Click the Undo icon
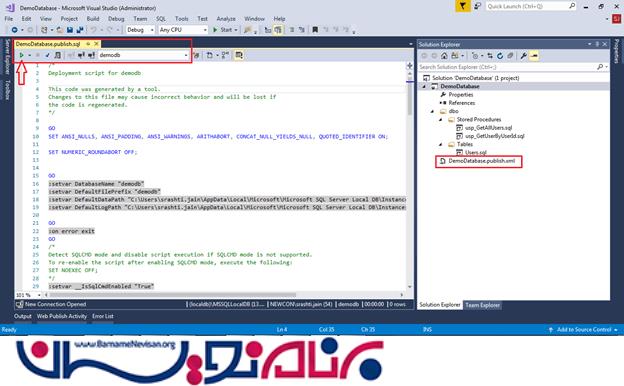Viewport: 624px width, 386px height. pyautogui.click(x=94, y=30)
